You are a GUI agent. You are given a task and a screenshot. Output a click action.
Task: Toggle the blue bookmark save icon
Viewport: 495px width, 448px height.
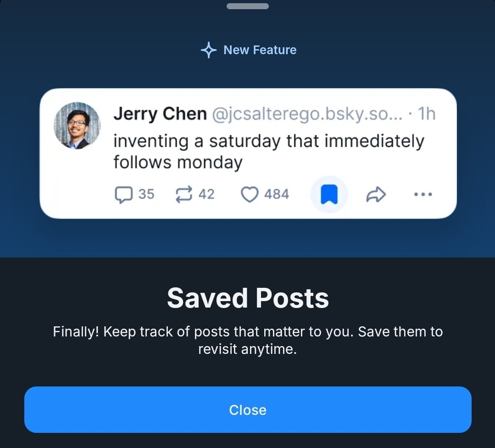tap(329, 195)
